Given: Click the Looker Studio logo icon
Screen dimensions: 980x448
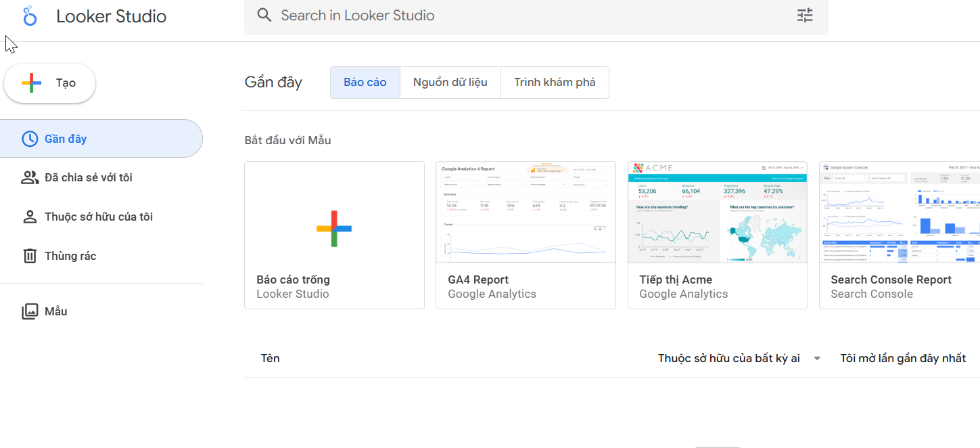Looking at the screenshot, I should [29, 16].
